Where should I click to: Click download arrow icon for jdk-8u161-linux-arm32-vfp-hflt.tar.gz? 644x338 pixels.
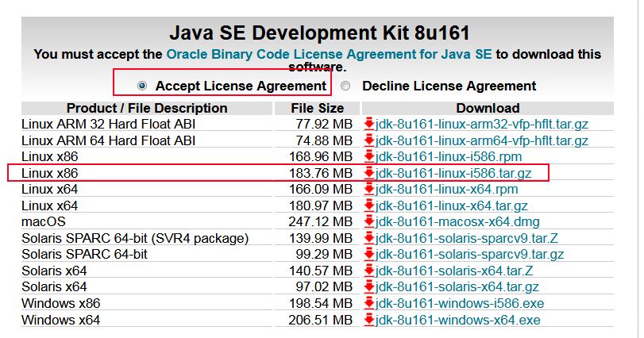368,125
